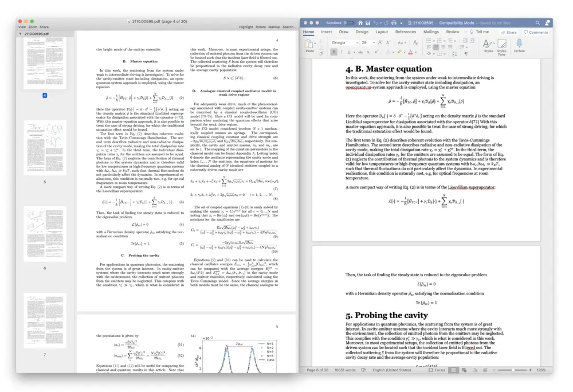This screenshot has width=573, height=392.
Task: Start Dictate in Word
Action: [x=519, y=46]
